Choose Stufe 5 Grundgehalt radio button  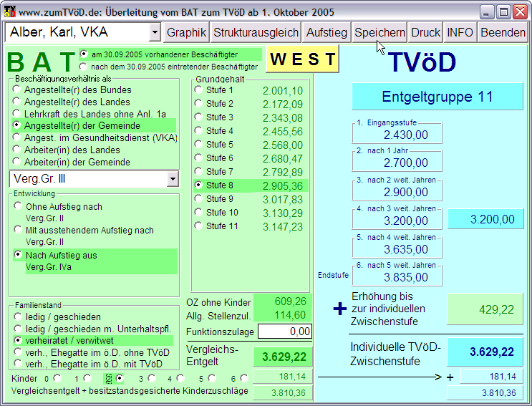[x=198, y=145]
